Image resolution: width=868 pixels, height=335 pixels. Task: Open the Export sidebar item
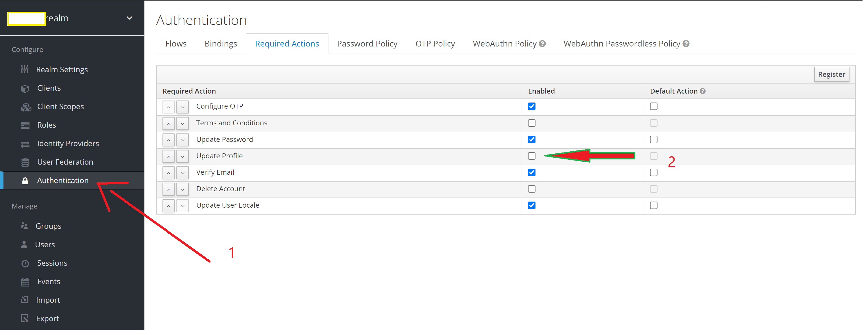[x=47, y=319]
